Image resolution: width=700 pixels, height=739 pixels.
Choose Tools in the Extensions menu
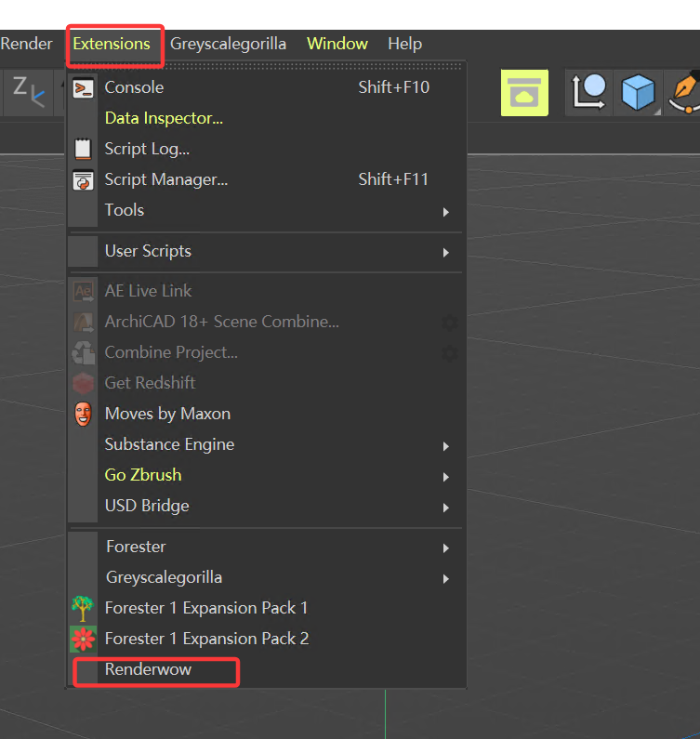pos(267,210)
